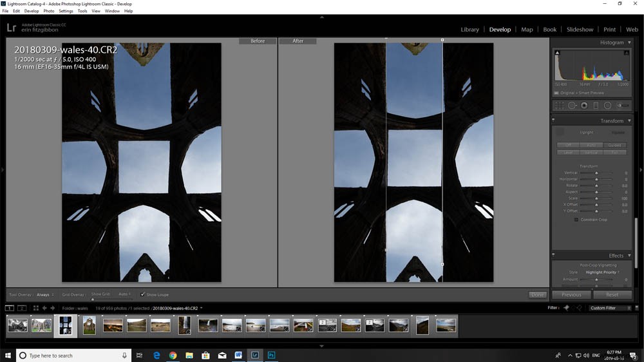Open Microsoft Store from taskbar
Screen dimensions: 644x362
tap(206, 356)
